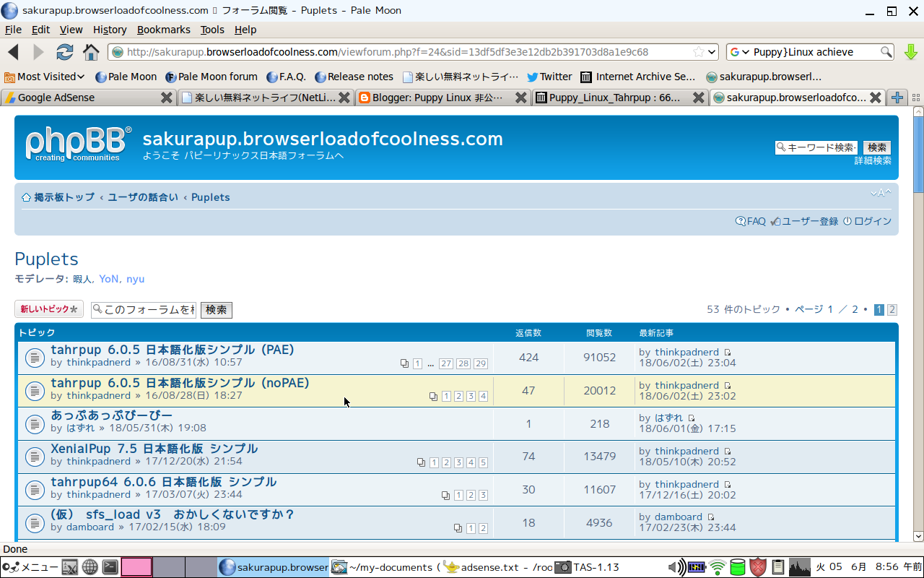Start search with the magnifier icon in search bar
The image size is (924, 578).
(x=886, y=52)
